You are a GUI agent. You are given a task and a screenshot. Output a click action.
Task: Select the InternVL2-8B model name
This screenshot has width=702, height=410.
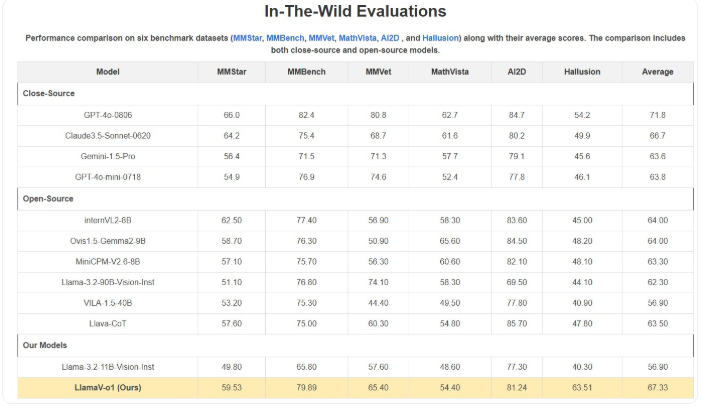pos(107,220)
